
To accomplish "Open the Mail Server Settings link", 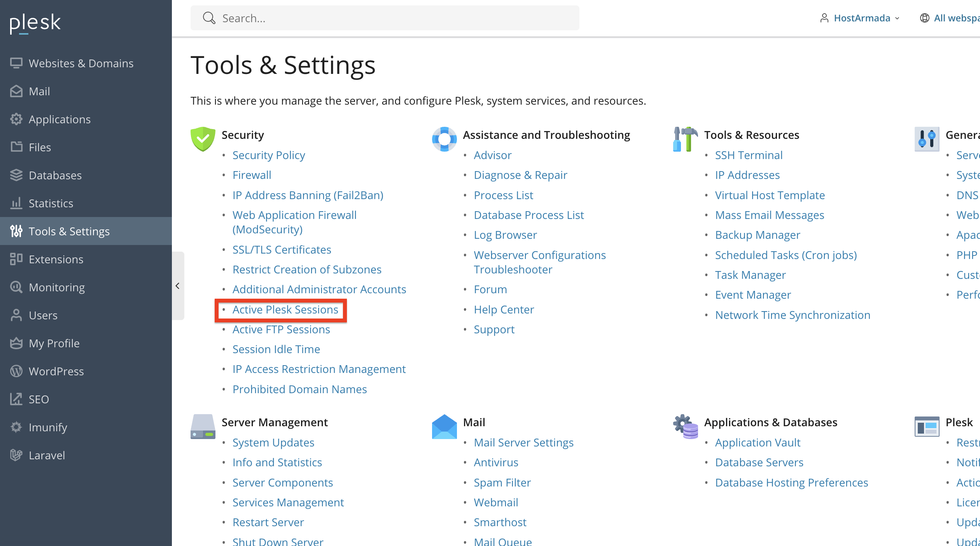I will pyautogui.click(x=523, y=443).
